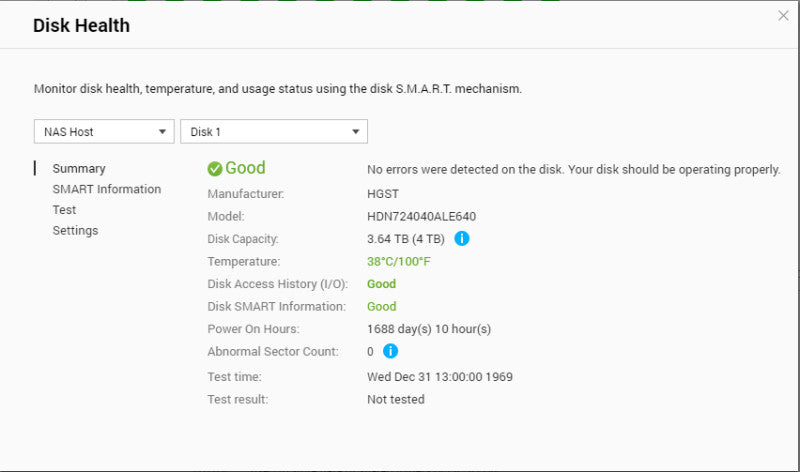
Task: Click the model value HDN724040ALE640
Action: pos(421,216)
